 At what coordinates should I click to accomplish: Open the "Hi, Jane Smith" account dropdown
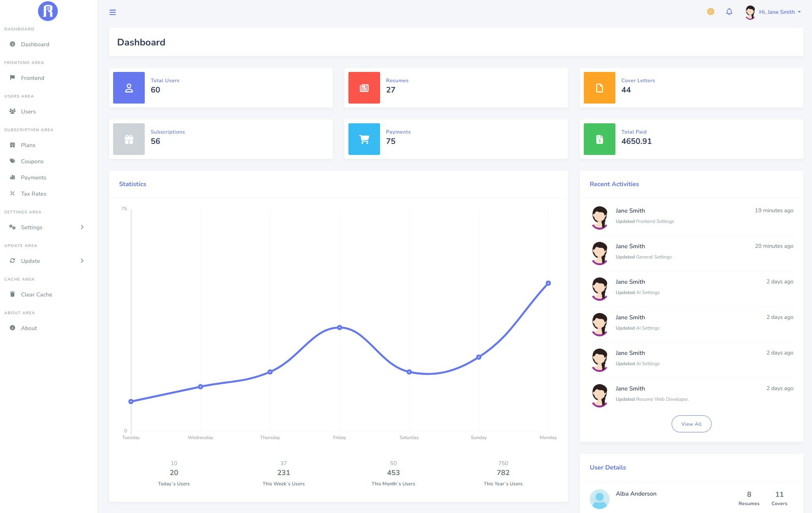777,12
